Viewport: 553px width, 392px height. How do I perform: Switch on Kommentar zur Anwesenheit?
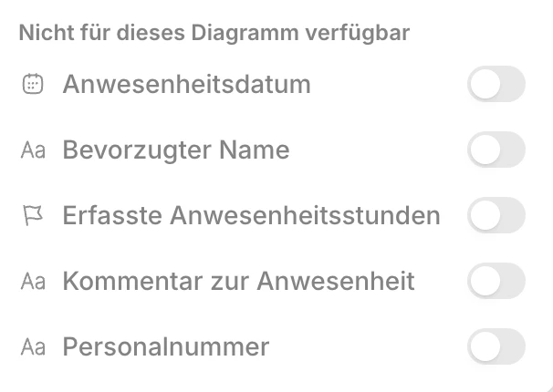[x=496, y=281]
